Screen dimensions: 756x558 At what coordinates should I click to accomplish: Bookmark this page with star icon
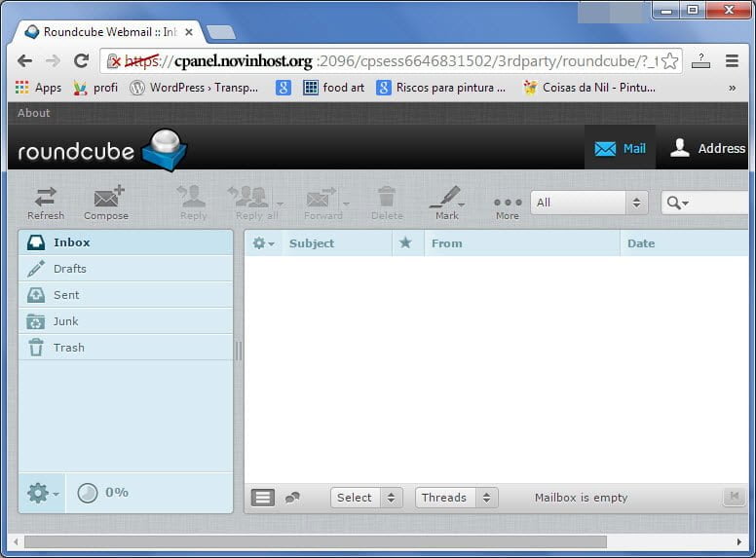click(669, 61)
